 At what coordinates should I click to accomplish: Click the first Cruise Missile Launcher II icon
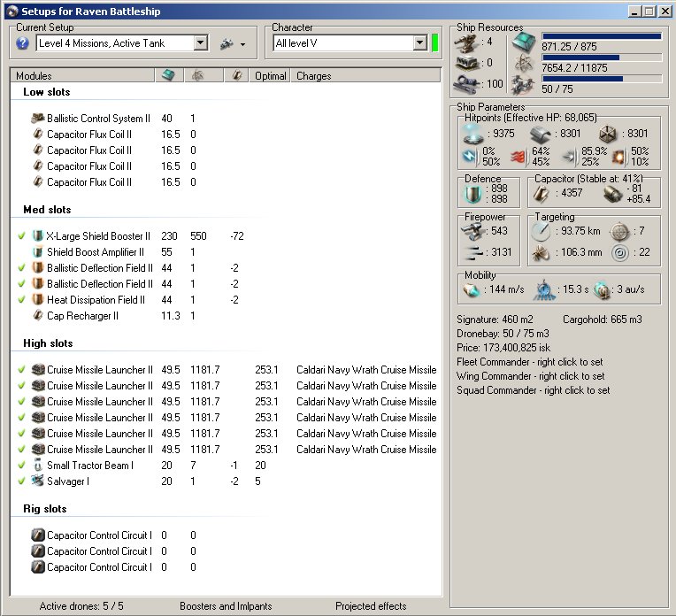[38, 370]
